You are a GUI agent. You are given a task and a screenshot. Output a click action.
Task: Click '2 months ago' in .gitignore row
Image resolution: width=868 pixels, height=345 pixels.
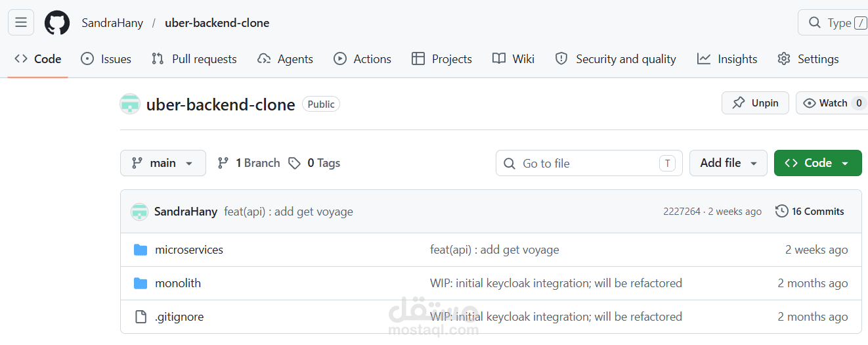pos(813,317)
